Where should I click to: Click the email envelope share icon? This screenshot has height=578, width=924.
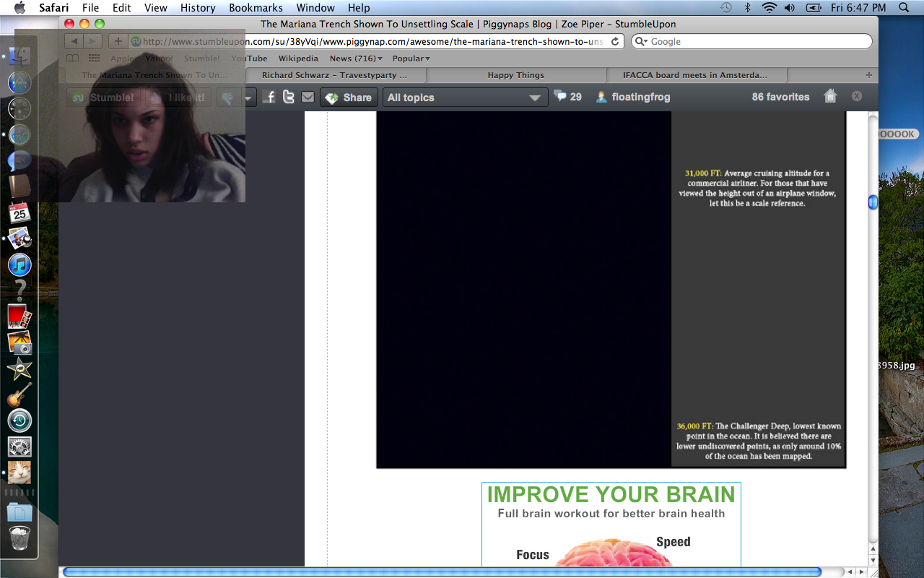(308, 97)
